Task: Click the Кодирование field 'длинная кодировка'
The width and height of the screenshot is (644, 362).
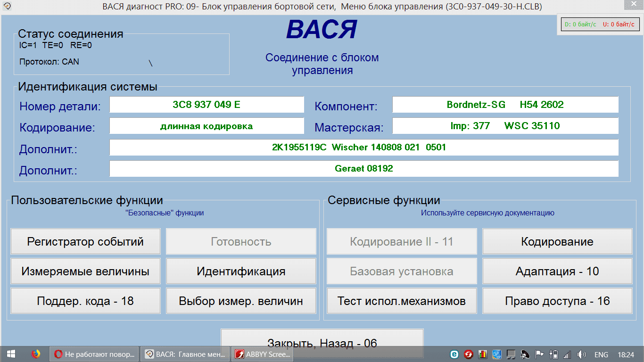Action: click(206, 126)
